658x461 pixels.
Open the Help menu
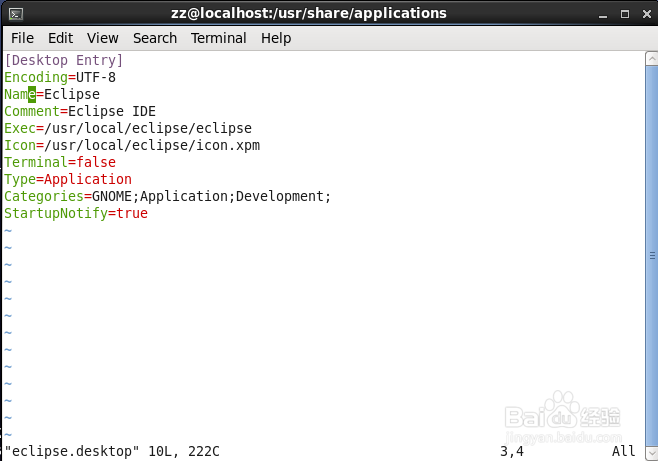tap(276, 38)
